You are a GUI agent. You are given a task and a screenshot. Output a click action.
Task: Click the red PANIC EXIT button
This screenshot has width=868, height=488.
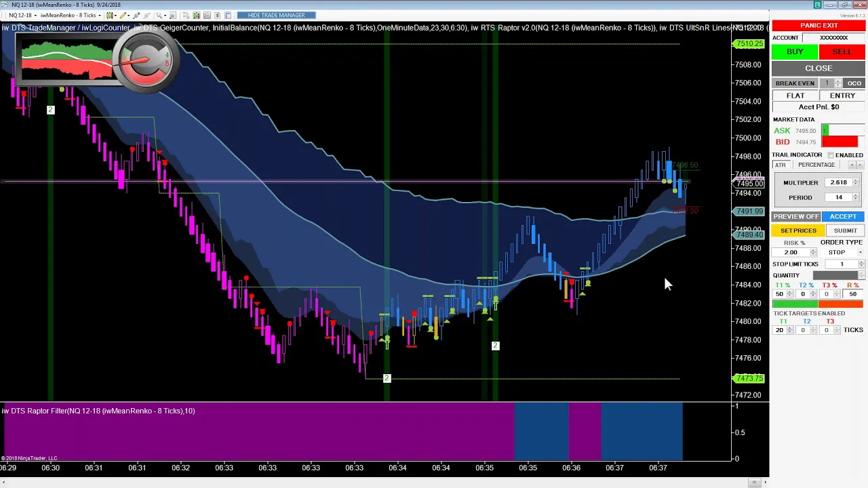pos(818,26)
